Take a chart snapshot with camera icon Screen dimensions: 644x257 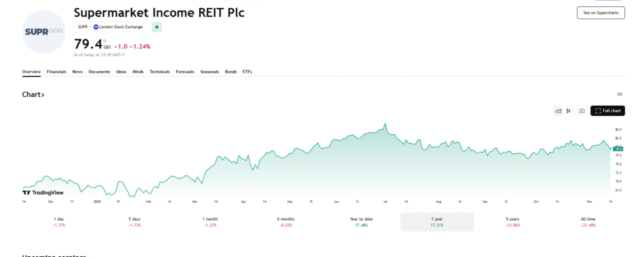(x=582, y=111)
